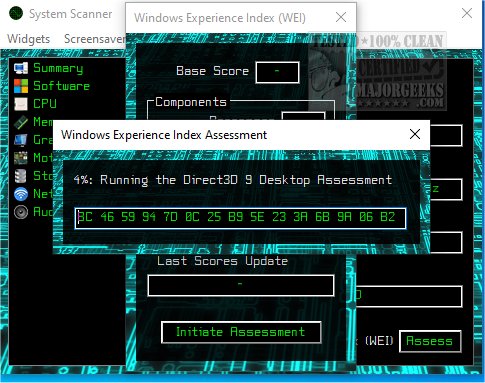Click the Initiate Assessment button
Viewport: 485px width, 383px height.
[x=241, y=332]
